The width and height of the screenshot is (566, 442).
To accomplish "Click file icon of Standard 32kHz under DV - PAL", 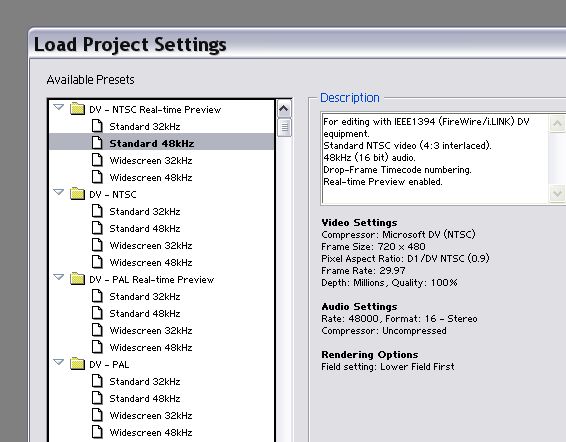I will pos(97,381).
